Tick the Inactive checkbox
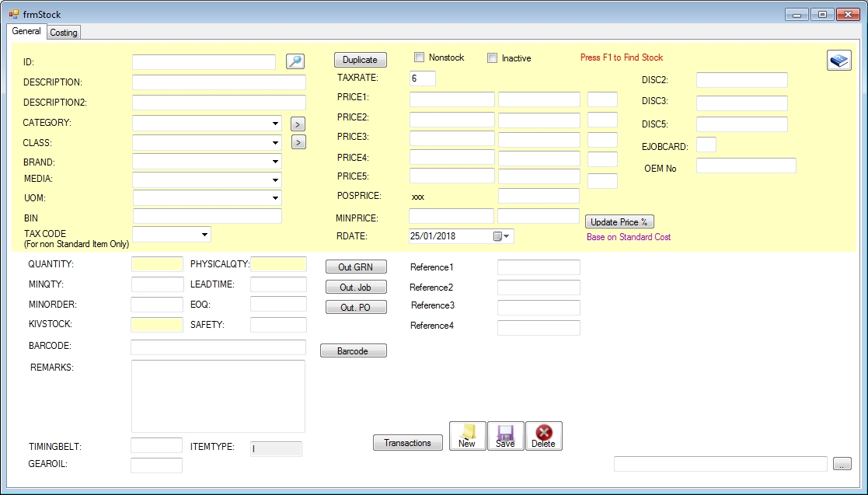 (x=492, y=58)
